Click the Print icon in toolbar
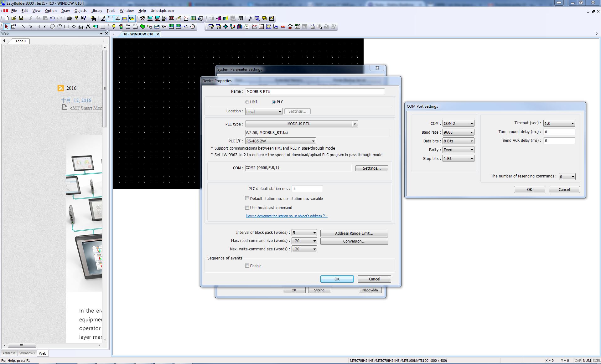This screenshot has height=364, width=601. pyautogui.click(x=69, y=18)
